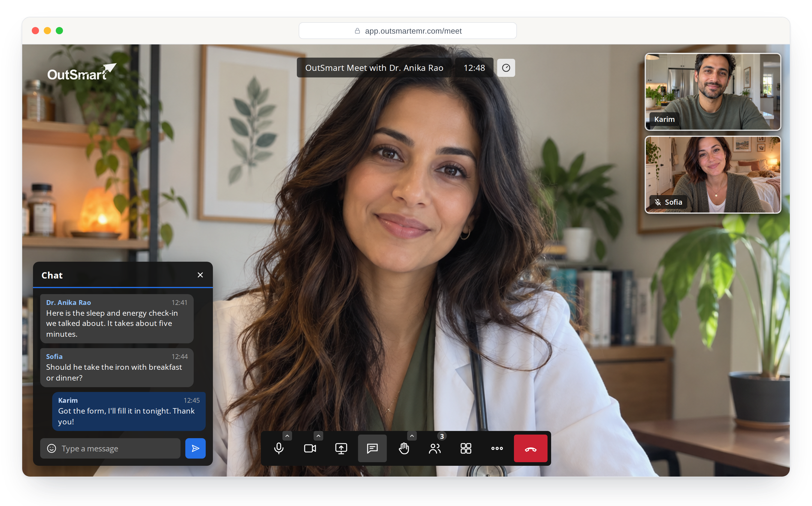
Task: Expand microphone options chevron
Action: (287, 436)
